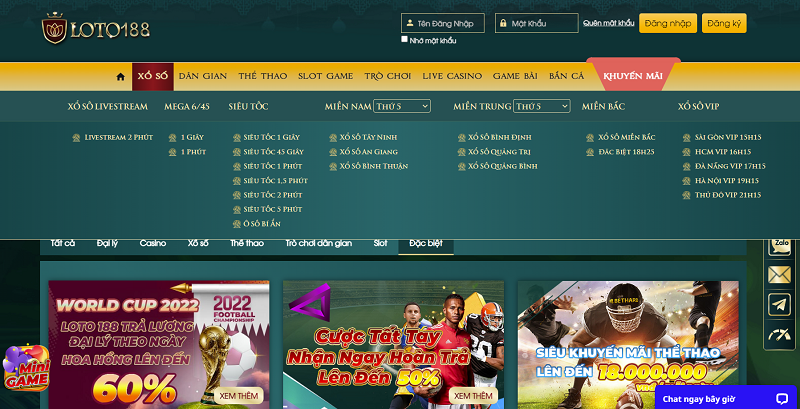Switch to the Đặc biệt promotions tab
The width and height of the screenshot is (800, 409).
tap(425, 243)
